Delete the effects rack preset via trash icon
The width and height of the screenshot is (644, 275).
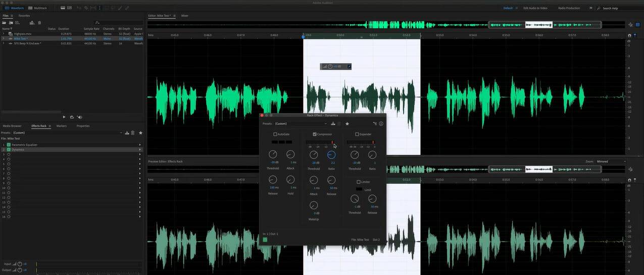(133, 133)
